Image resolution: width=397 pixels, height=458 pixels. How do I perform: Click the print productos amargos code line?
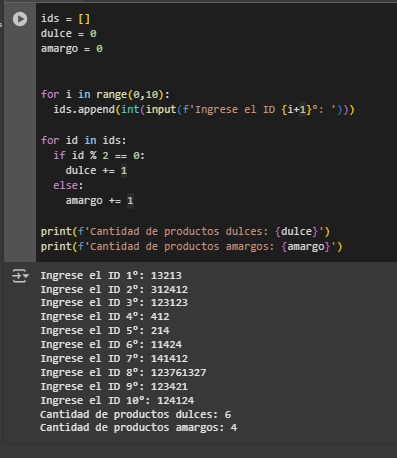tap(192, 247)
